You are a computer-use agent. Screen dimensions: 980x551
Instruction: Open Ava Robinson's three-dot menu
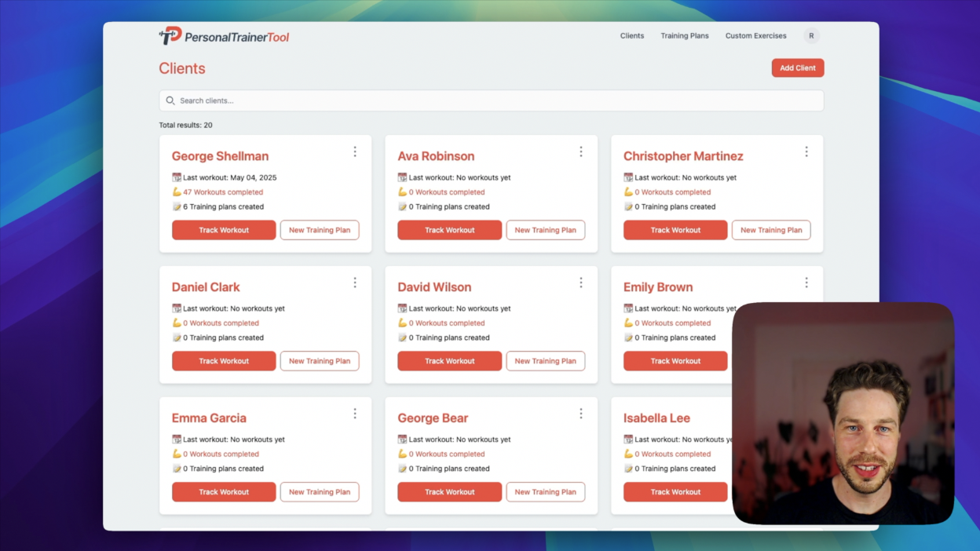click(x=581, y=151)
